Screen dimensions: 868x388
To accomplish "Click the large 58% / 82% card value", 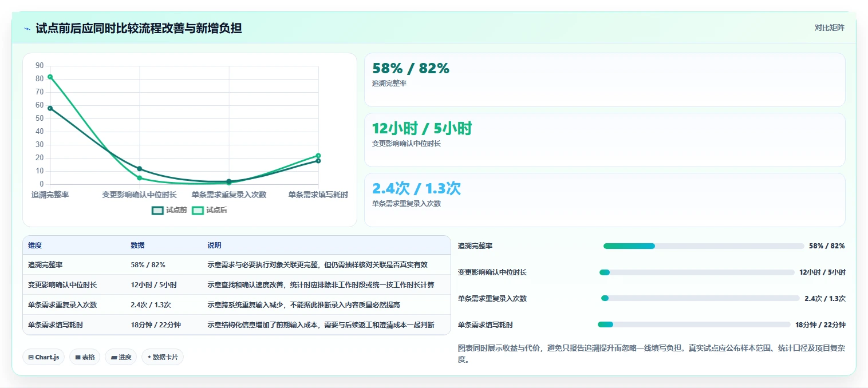I will 411,68.
